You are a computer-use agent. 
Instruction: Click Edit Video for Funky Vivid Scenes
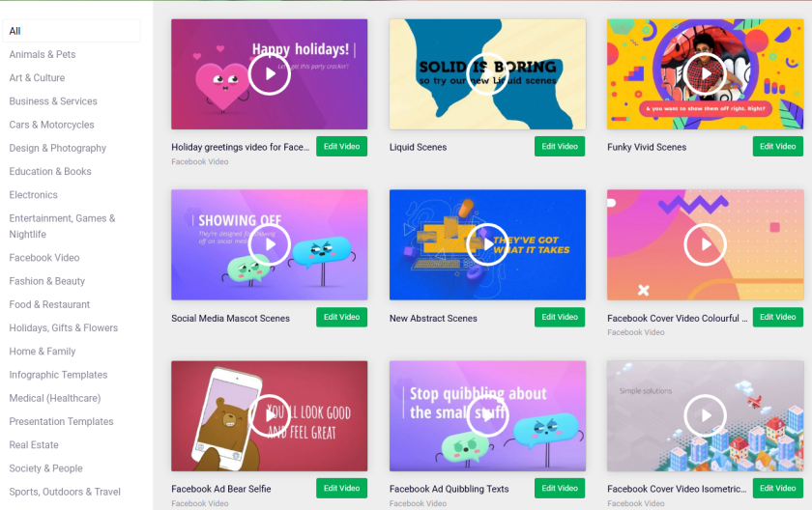pyautogui.click(x=778, y=147)
